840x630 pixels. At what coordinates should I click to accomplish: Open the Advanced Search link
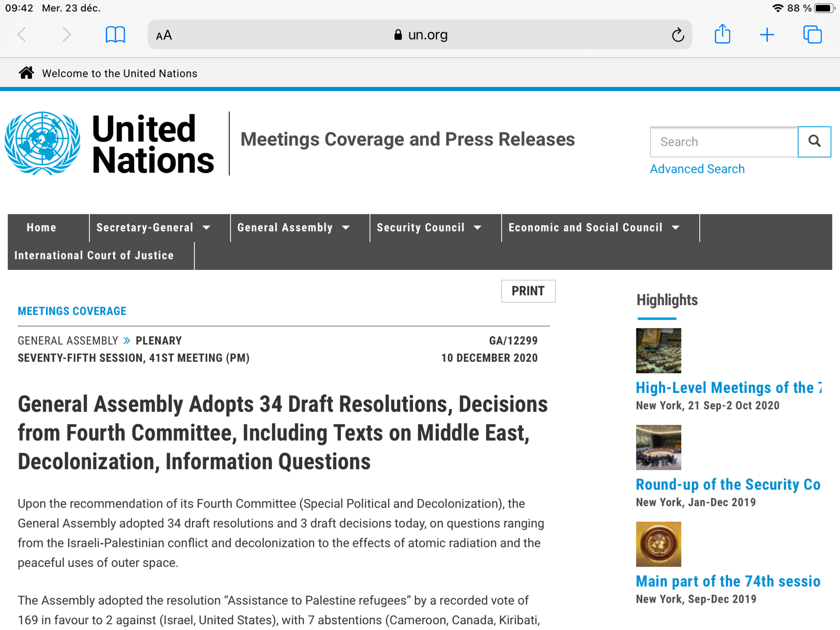tap(697, 169)
